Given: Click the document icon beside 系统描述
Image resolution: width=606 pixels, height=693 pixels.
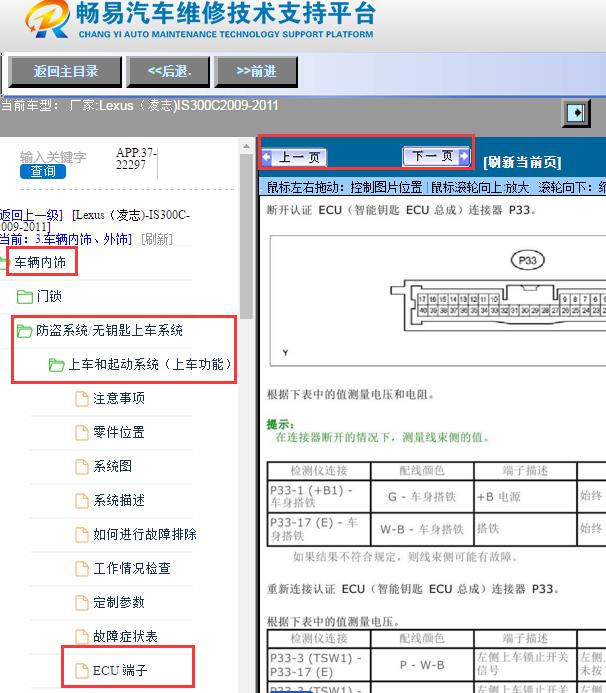Looking at the screenshot, I should click(x=82, y=501).
